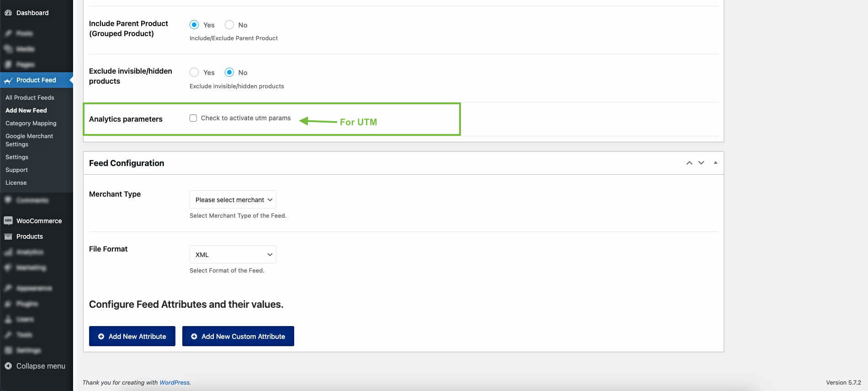Open Category Mapping submenu item
868x391 pixels.
tap(31, 123)
